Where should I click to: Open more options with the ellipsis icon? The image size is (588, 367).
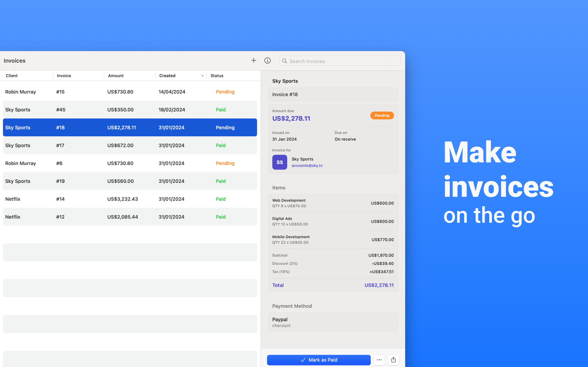click(x=379, y=360)
